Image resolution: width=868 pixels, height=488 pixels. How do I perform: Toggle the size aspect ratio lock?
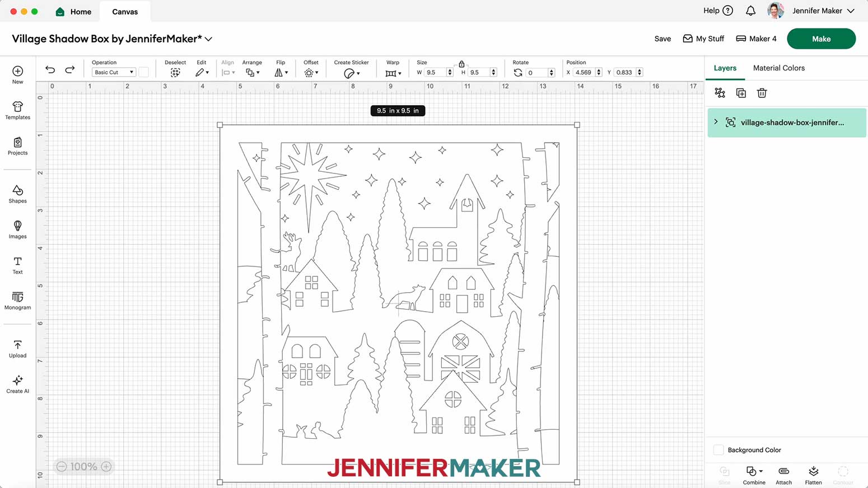pos(461,64)
